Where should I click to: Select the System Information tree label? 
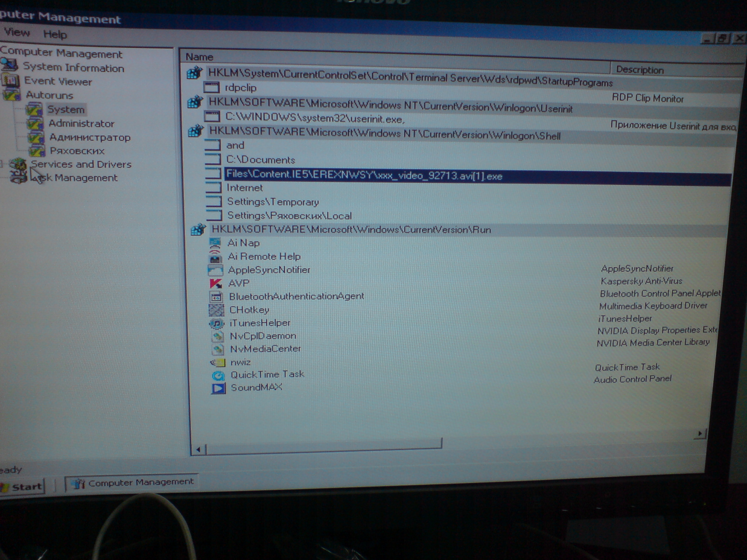pos(73,67)
